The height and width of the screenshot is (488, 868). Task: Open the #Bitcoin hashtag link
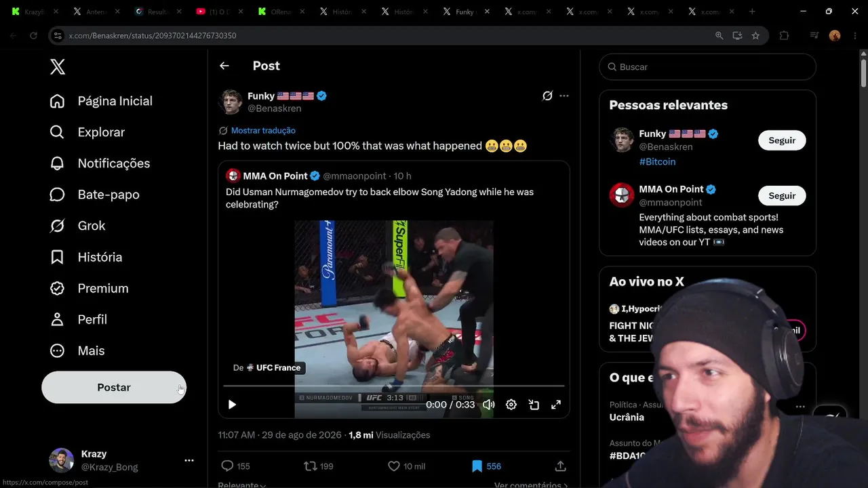click(657, 162)
